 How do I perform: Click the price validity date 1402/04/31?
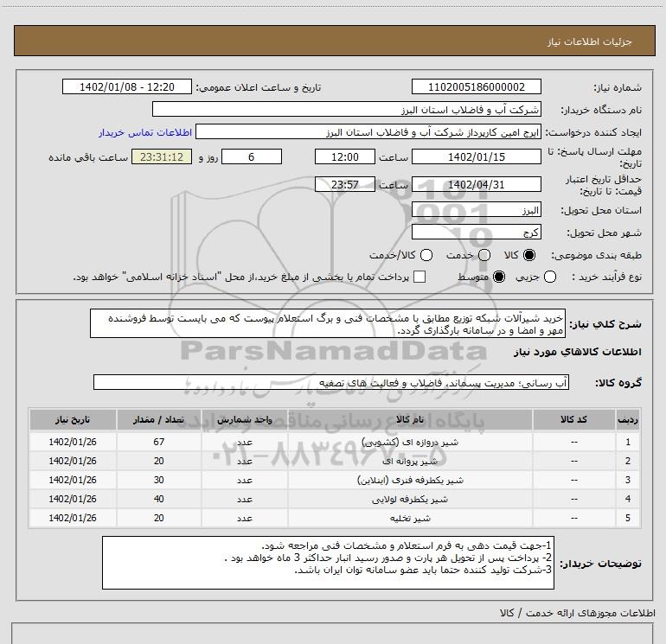tap(476, 185)
